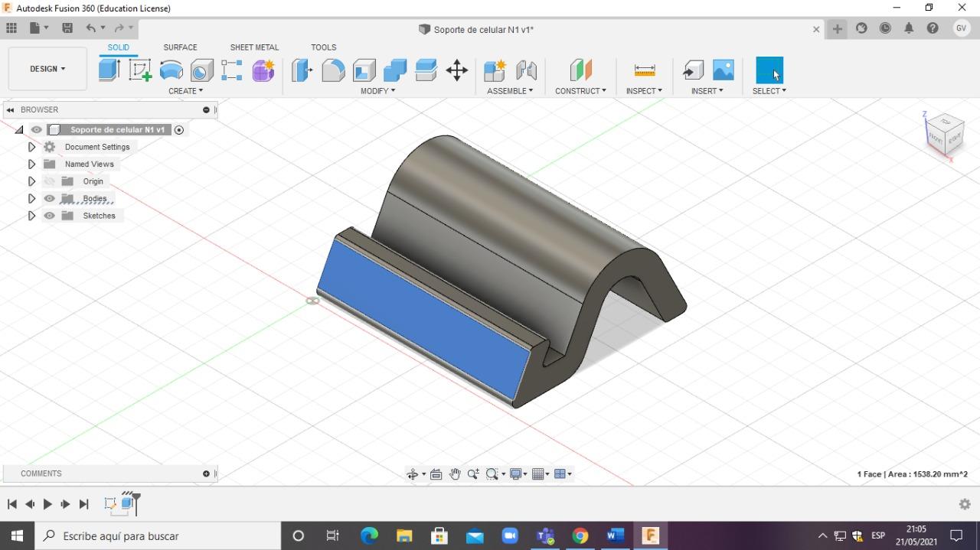The width and height of the screenshot is (980, 550).
Task: Open the MODIFY menu dropdown
Action: (378, 91)
